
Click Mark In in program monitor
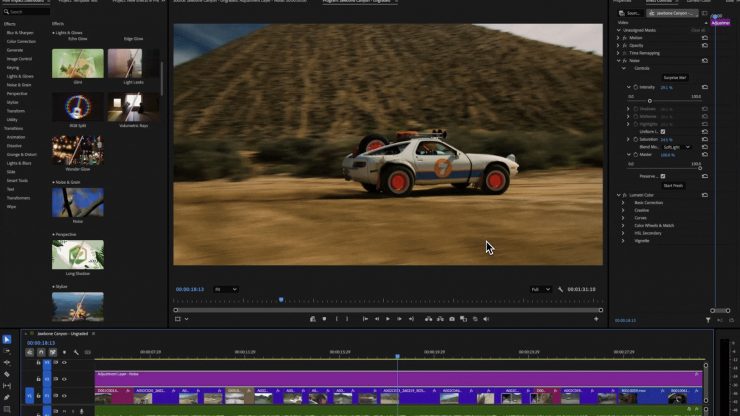(336, 319)
